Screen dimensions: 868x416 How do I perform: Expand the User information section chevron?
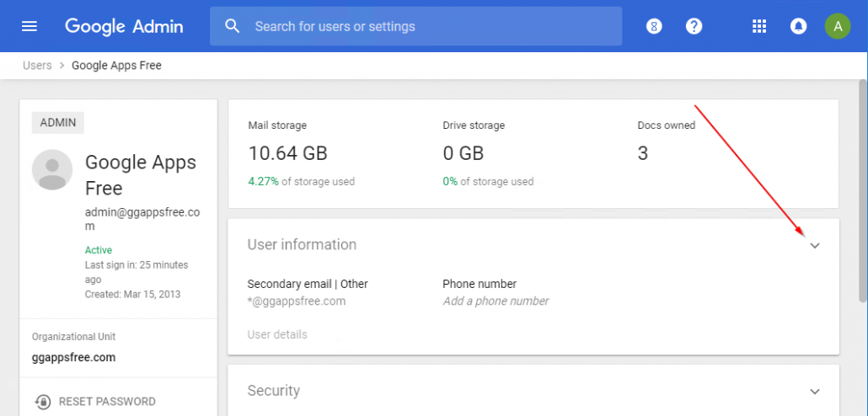pyautogui.click(x=814, y=246)
